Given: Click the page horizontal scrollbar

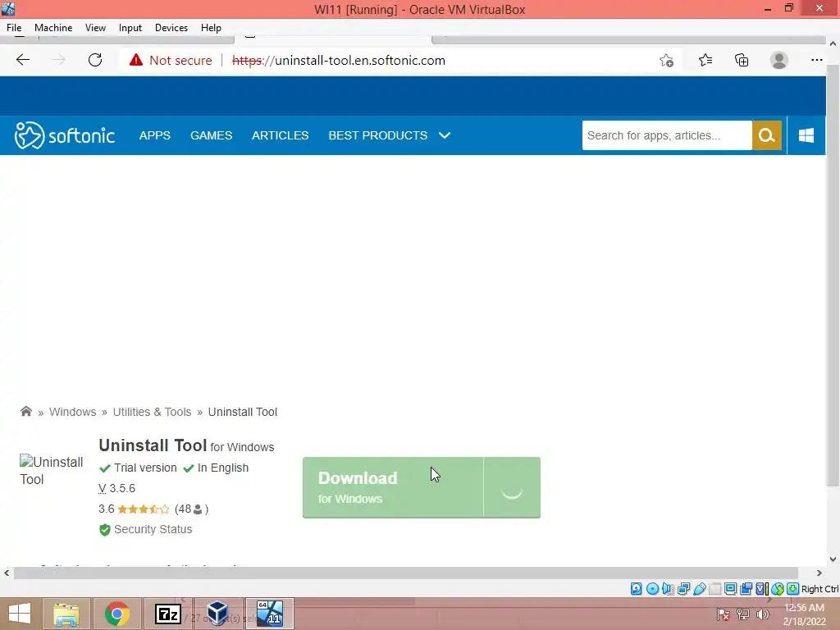Looking at the screenshot, I should point(405,573).
